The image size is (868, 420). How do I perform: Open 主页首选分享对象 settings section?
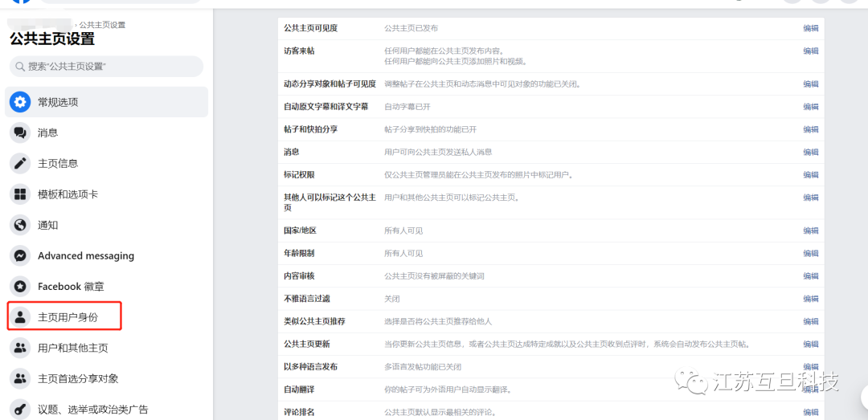point(78,378)
